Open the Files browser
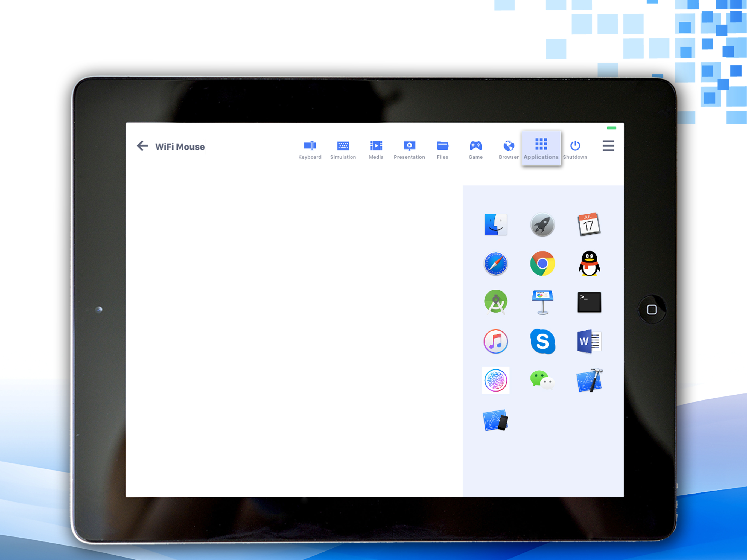Image resolution: width=747 pixels, height=560 pixels. 442,150
